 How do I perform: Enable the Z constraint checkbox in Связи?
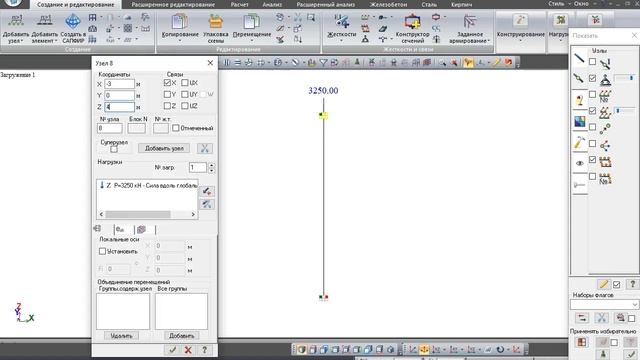pyautogui.click(x=167, y=106)
